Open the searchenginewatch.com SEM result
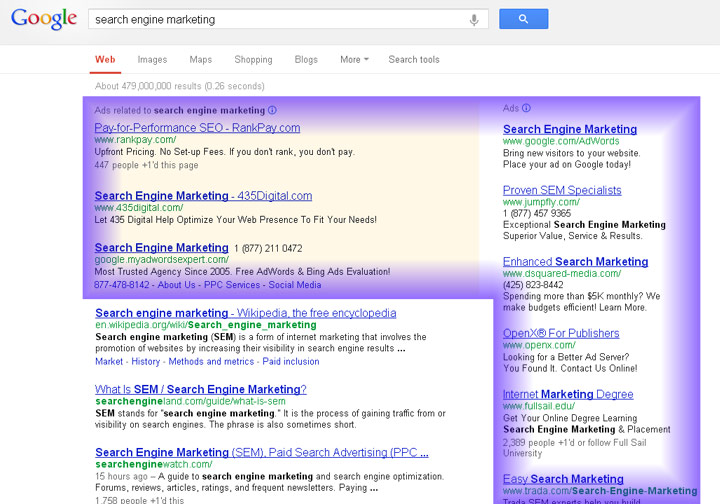Viewport: 720px width, 504px height. 262,452
